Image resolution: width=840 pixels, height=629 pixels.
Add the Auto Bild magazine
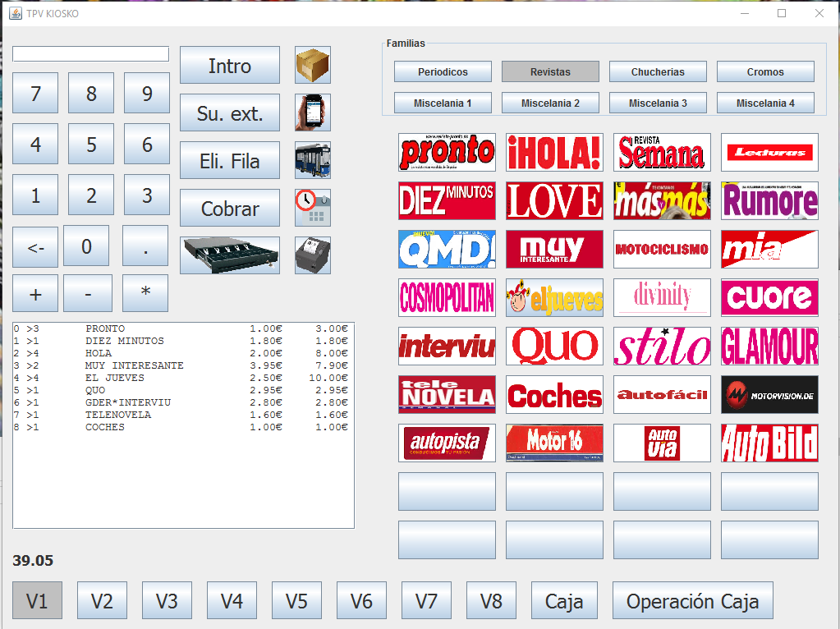click(769, 443)
